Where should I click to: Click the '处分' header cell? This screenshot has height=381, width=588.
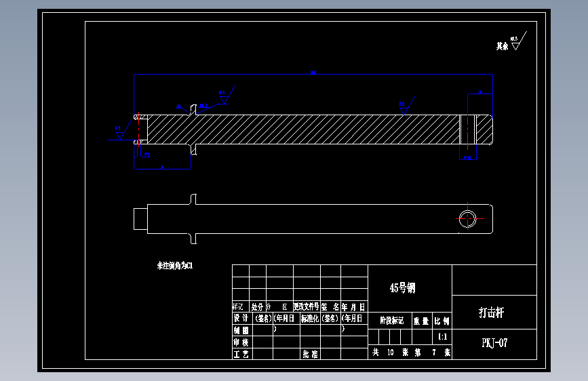pos(257,307)
